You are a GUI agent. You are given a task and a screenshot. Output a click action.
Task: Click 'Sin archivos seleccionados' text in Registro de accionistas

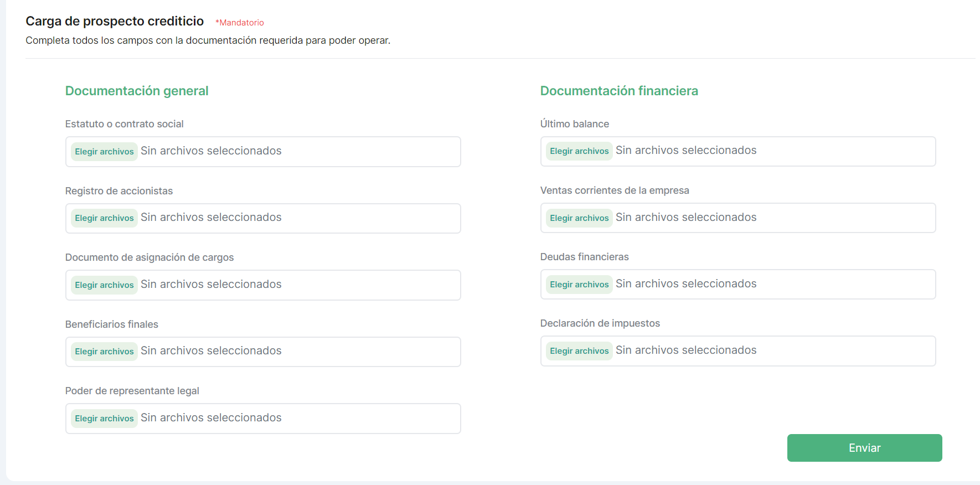[211, 218]
